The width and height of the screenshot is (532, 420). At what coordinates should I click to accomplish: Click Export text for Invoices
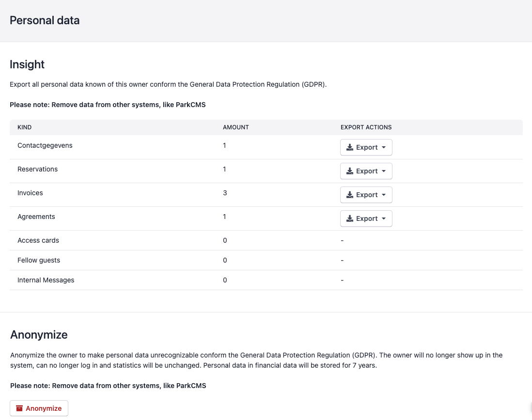367,195
